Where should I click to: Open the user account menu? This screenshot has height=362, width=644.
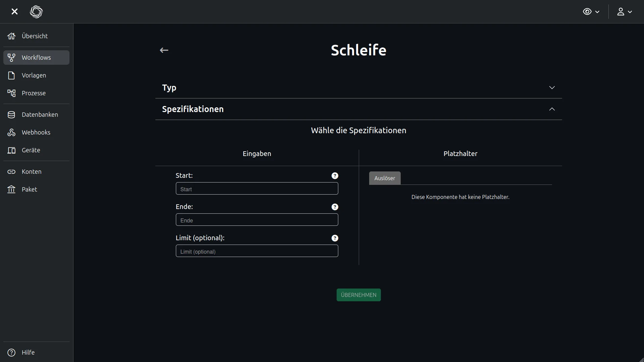[x=624, y=12]
